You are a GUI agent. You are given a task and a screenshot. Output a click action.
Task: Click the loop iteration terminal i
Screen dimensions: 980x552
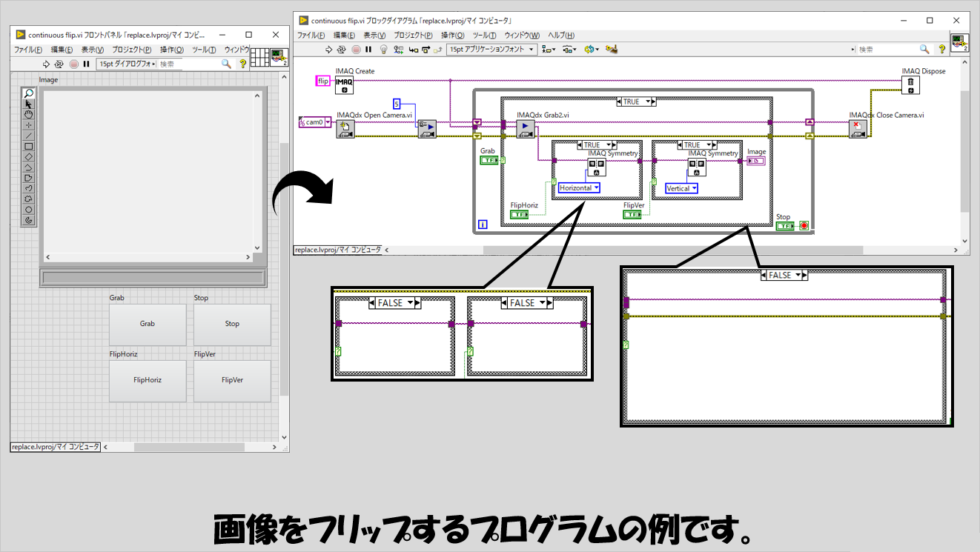[483, 225]
